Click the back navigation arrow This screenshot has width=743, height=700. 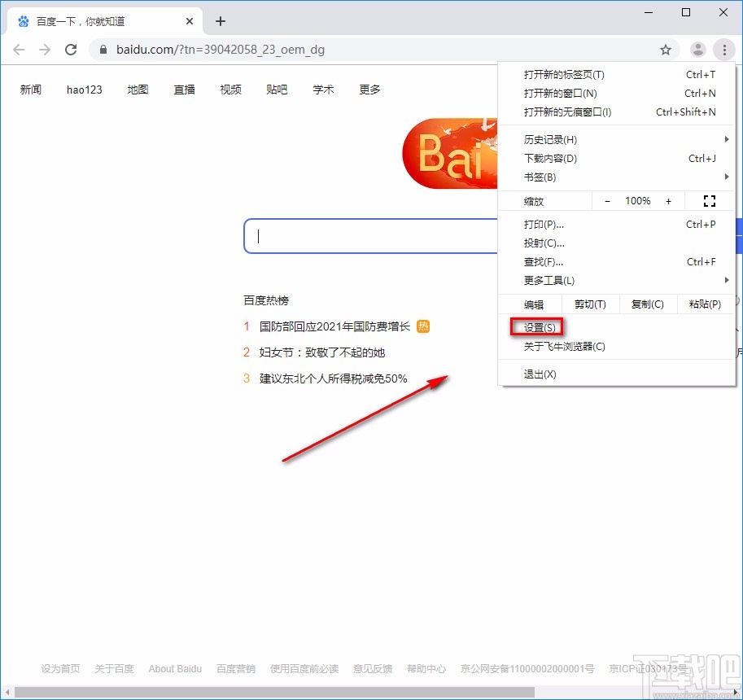point(19,49)
